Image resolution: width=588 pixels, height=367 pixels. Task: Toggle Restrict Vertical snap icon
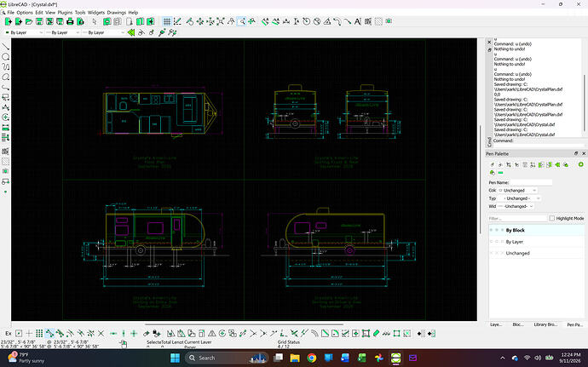(x=124, y=333)
